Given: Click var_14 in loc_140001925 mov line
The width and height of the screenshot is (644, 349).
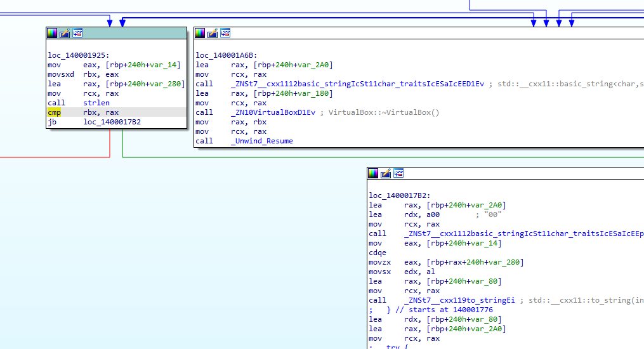Looking at the screenshot, I should pos(164,65).
